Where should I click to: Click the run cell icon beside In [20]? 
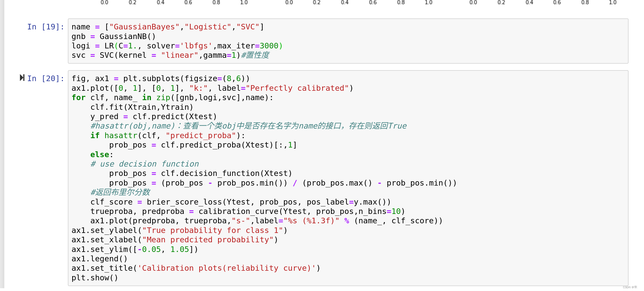point(22,78)
